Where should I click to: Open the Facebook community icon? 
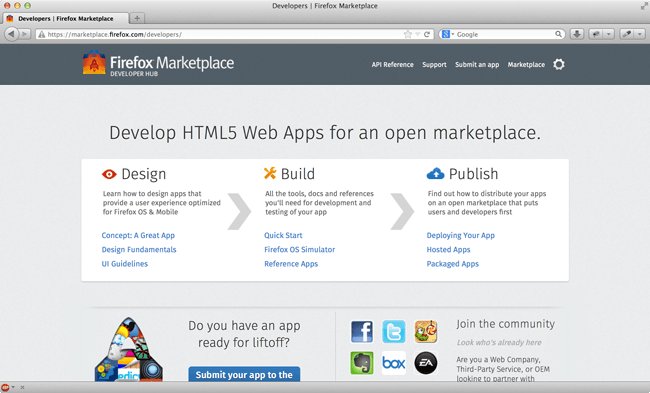362,332
